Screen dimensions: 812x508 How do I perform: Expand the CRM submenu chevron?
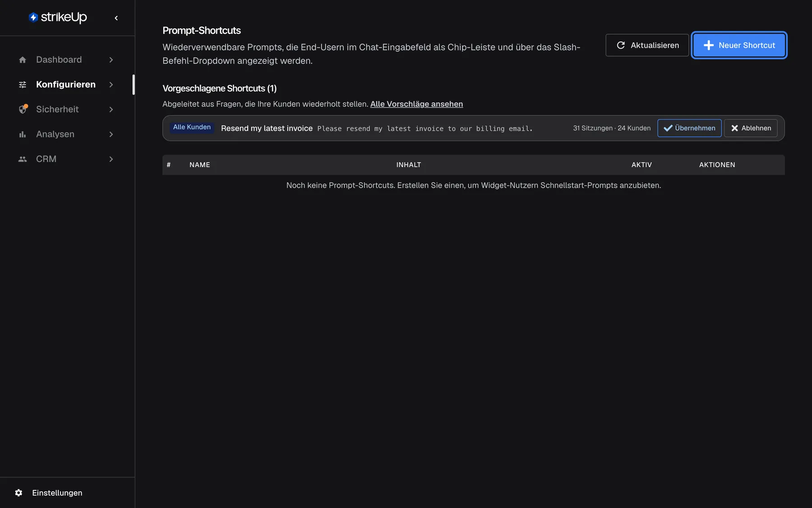pyautogui.click(x=111, y=159)
